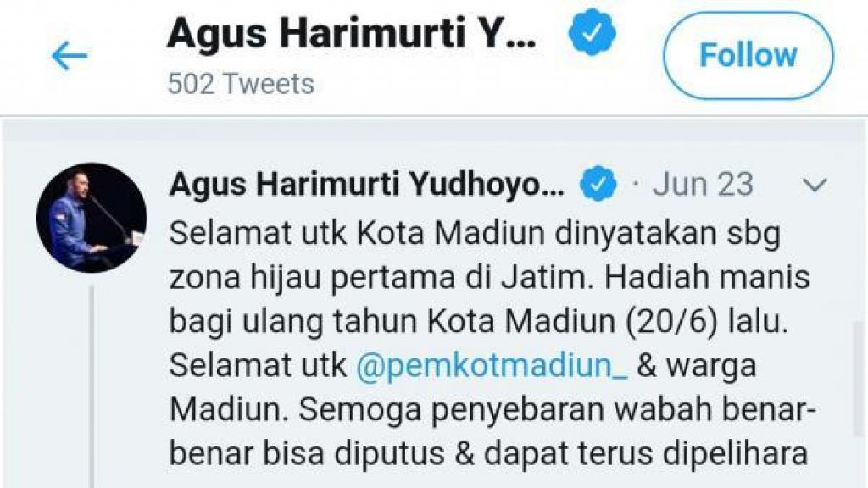Click the verified badge in the header
The image size is (868, 488).
pyautogui.click(x=592, y=33)
